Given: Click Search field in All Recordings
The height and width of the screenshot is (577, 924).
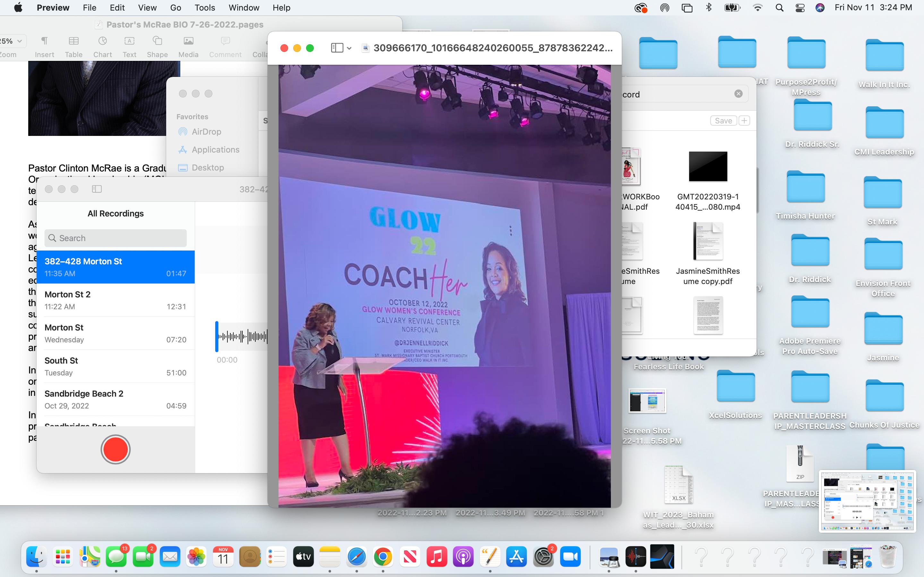Looking at the screenshot, I should point(115,238).
